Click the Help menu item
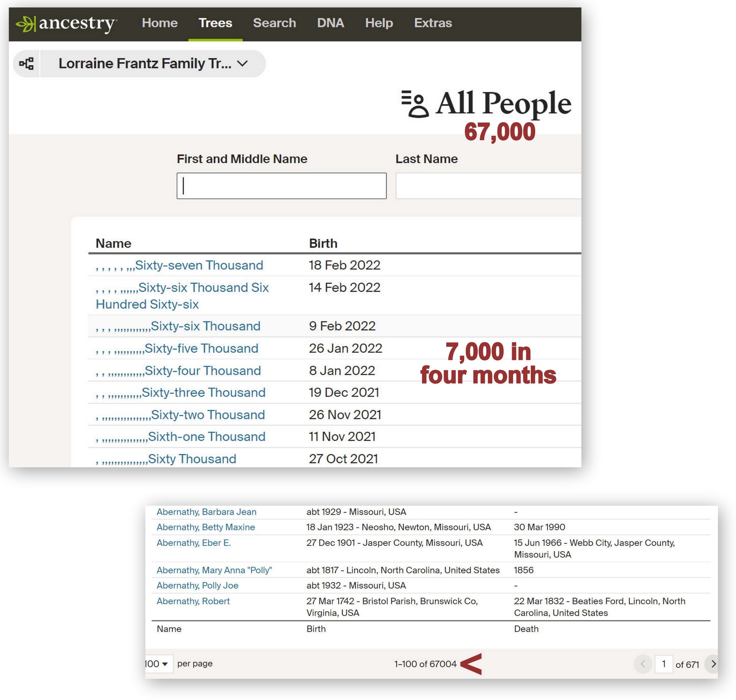 tap(379, 23)
